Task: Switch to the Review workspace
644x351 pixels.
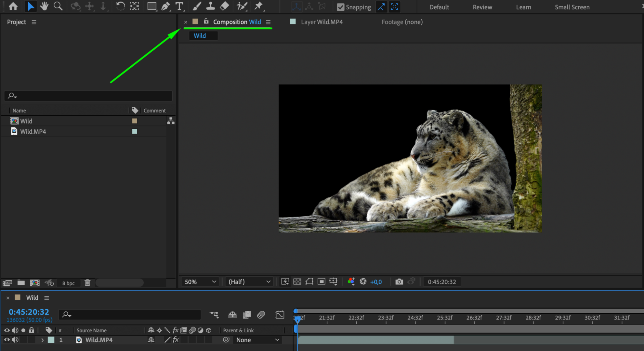Action: 482,7
